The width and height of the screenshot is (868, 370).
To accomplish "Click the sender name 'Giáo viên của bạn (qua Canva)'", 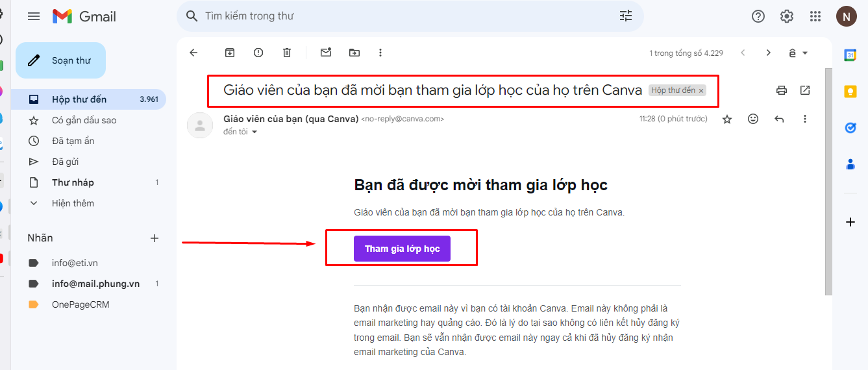I will click(291, 119).
